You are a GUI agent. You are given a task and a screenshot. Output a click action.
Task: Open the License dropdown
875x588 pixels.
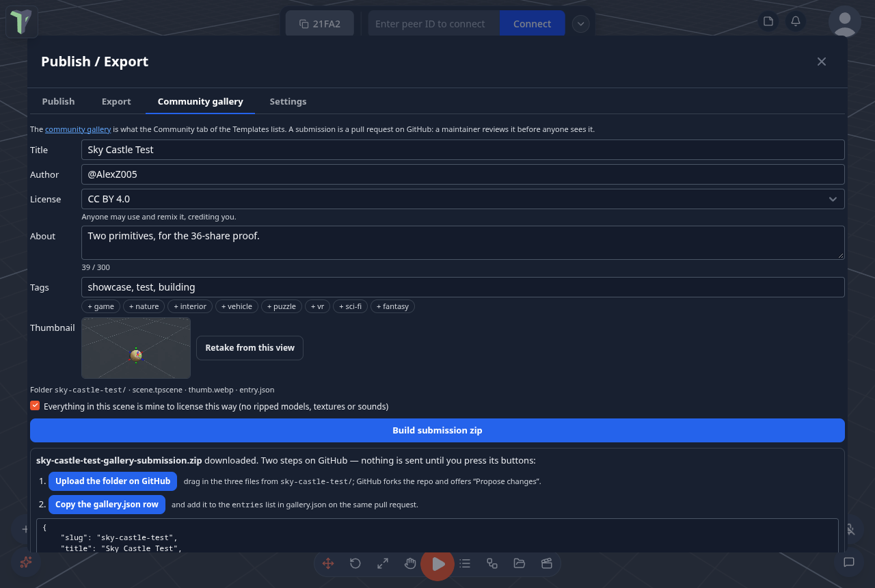pos(463,199)
